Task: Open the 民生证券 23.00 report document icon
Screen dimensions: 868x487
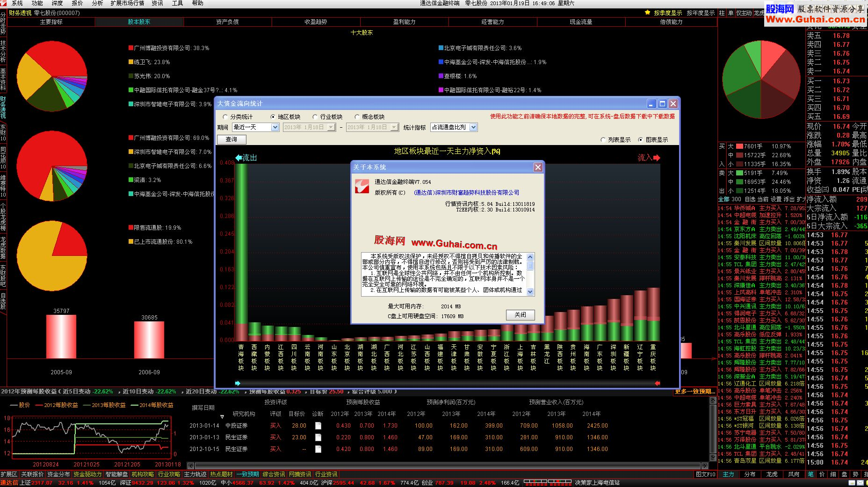Action: [318, 437]
